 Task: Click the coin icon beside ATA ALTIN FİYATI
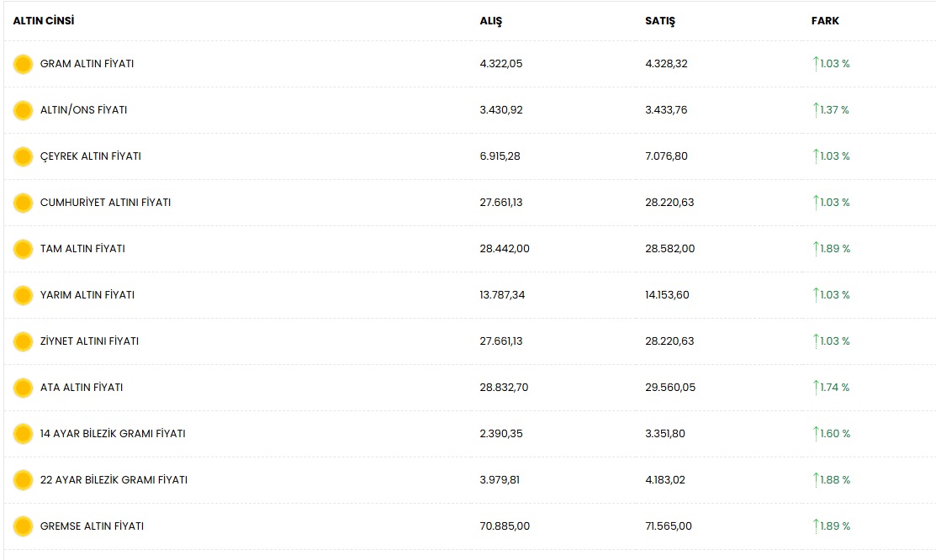(x=23, y=388)
